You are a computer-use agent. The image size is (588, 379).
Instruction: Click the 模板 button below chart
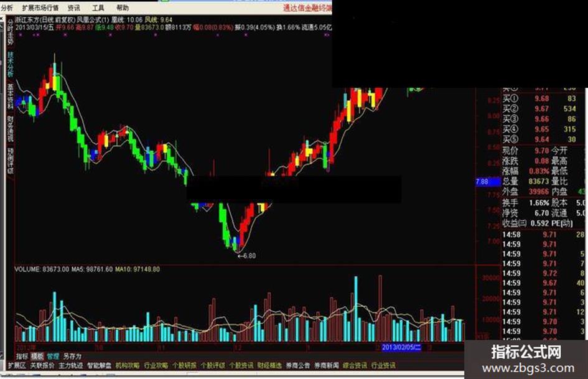(37, 356)
